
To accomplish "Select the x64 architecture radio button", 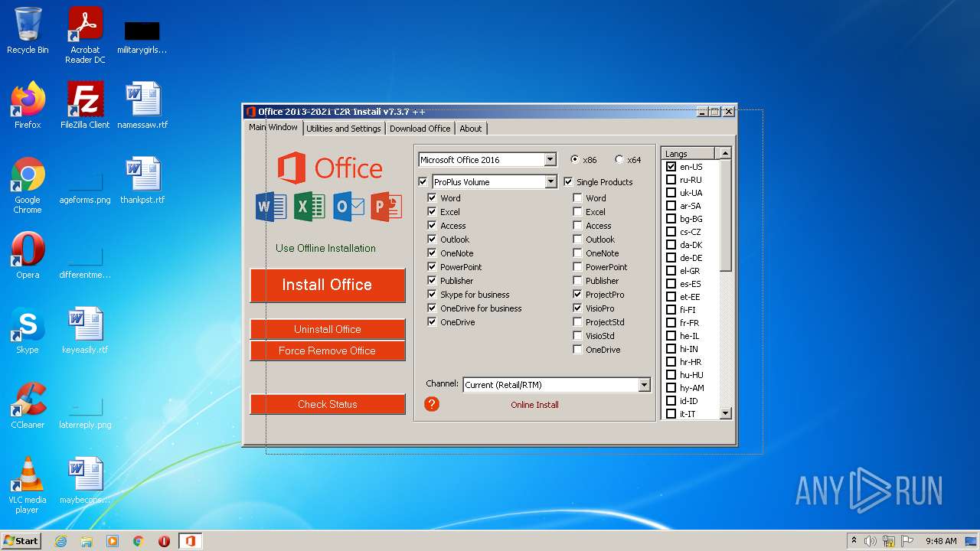I will (619, 159).
